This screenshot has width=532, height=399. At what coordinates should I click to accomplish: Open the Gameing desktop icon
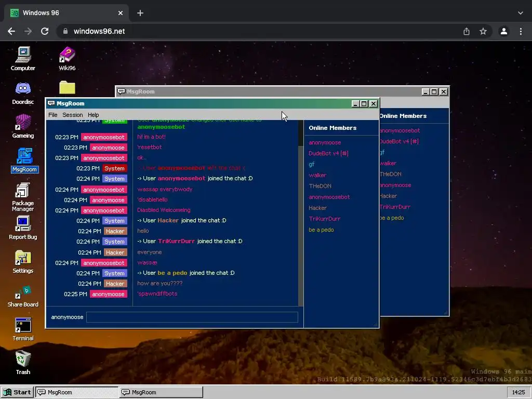coord(23,126)
